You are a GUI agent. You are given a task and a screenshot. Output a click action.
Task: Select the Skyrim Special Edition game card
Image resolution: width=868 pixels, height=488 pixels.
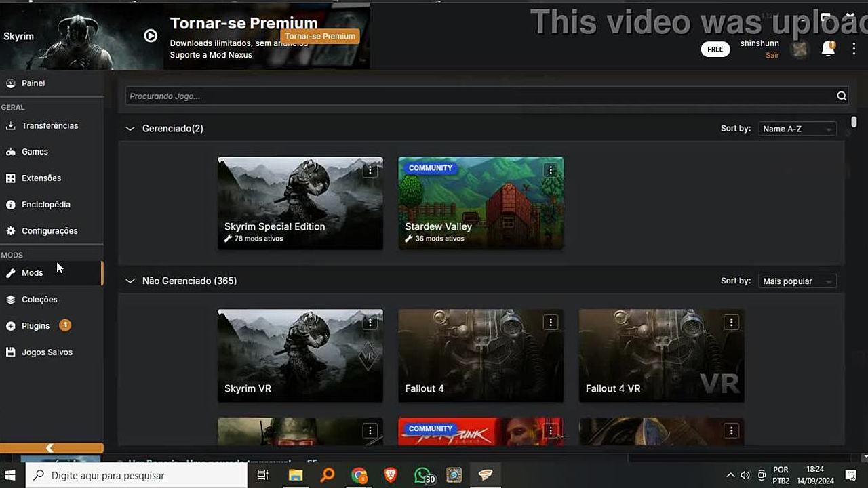pos(300,203)
